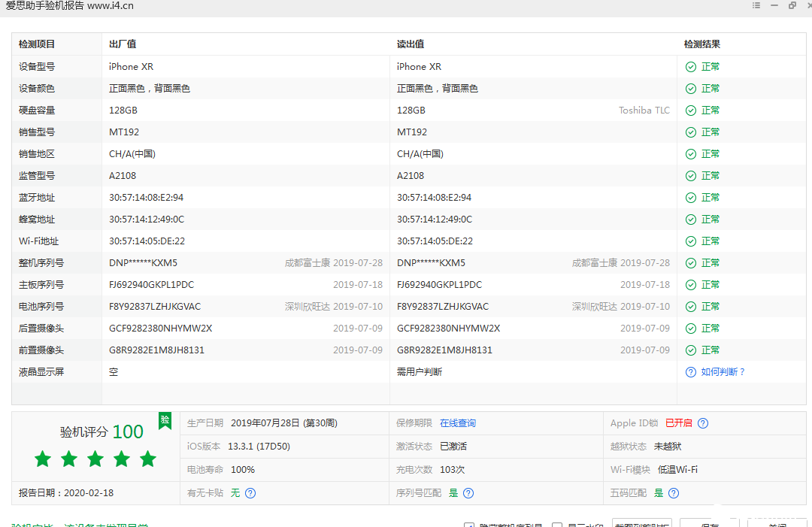The height and width of the screenshot is (527, 812).
Task: Click the 出厂值 column header
Action: [123, 44]
